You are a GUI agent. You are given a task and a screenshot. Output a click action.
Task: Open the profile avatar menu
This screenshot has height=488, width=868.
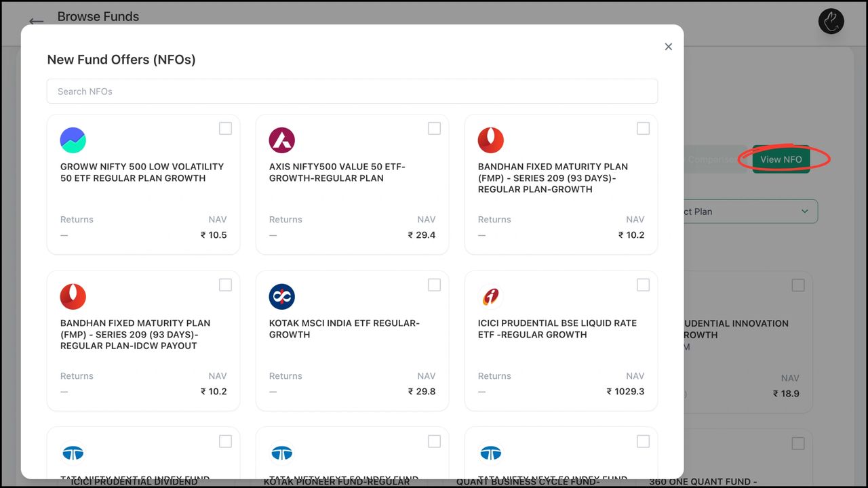click(x=831, y=21)
